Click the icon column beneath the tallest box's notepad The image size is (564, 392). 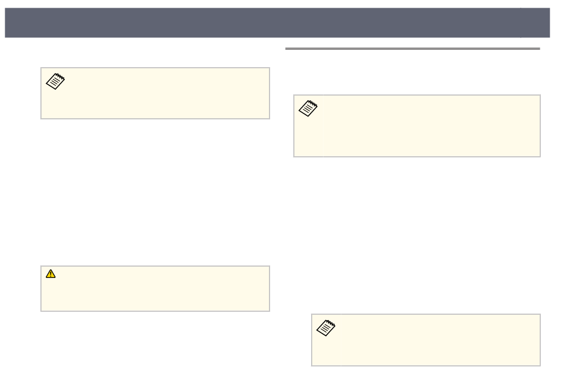pos(308,137)
